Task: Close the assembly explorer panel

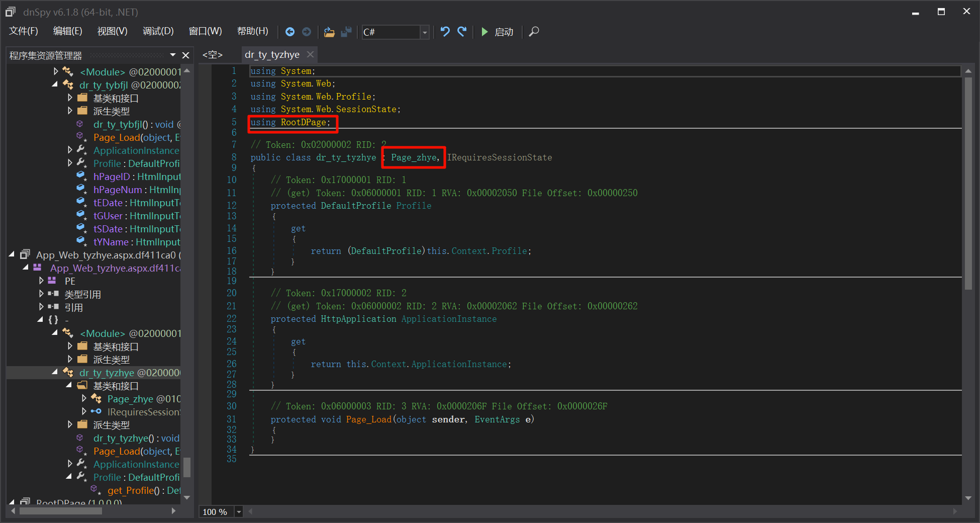Action: coord(185,55)
